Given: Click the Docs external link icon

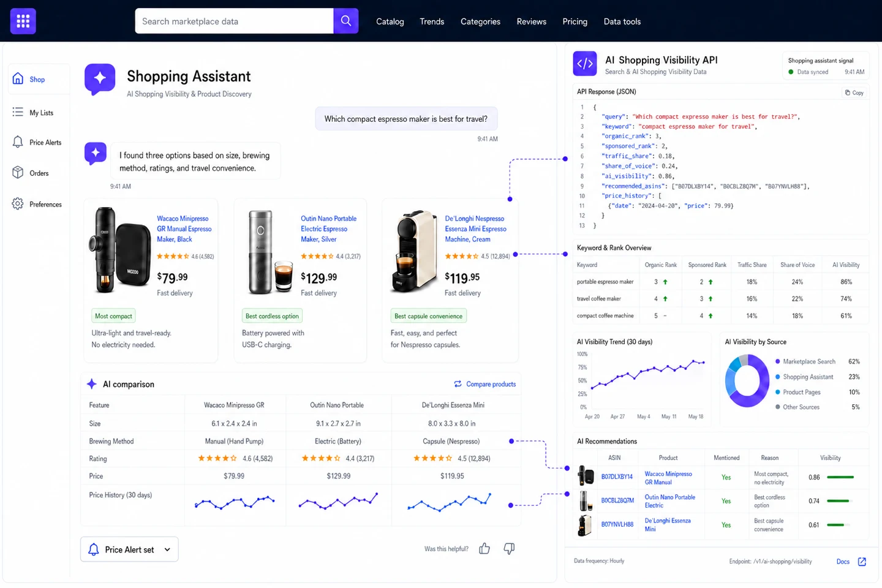Looking at the screenshot, I should coord(862,562).
